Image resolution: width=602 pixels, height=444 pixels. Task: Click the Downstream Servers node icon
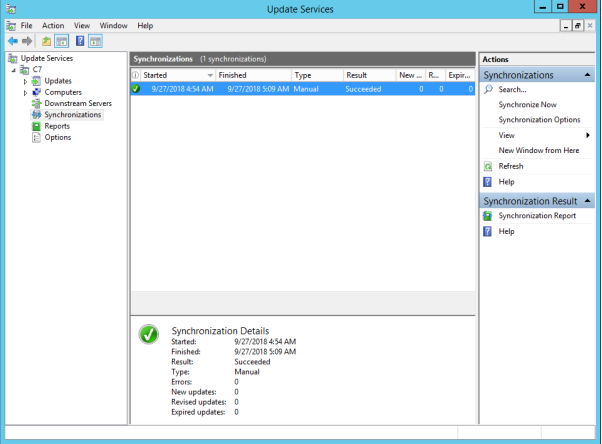click(x=36, y=103)
